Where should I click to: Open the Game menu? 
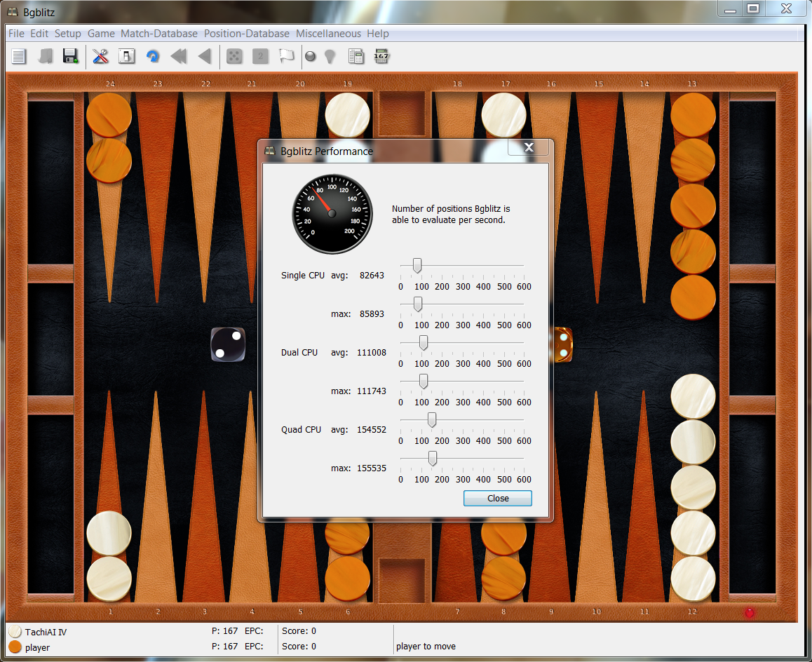point(101,34)
